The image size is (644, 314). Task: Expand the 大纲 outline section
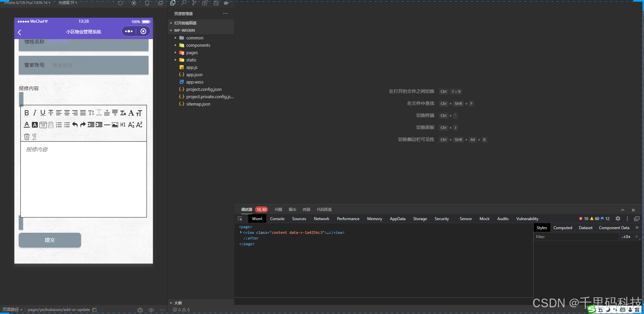tap(201, 303)
